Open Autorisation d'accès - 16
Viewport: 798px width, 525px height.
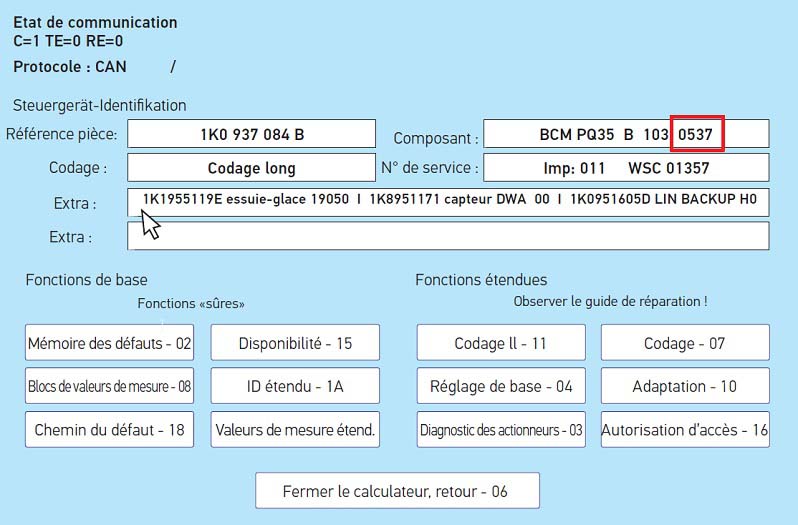[x=685, y=430]
